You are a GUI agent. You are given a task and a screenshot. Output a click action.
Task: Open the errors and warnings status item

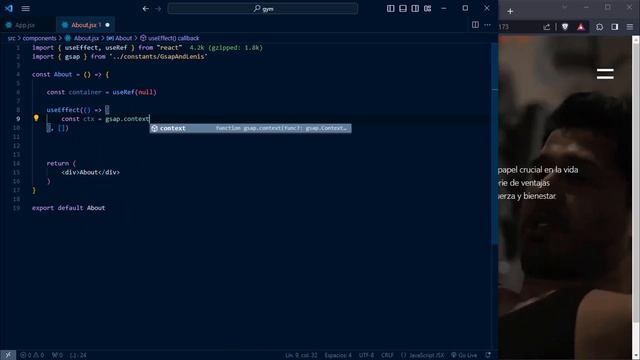32,355
